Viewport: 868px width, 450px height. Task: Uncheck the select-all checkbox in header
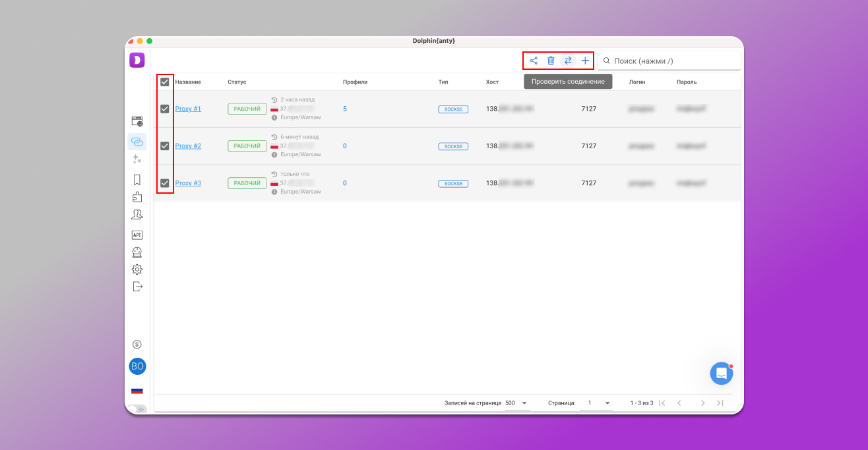click(165, 82)
